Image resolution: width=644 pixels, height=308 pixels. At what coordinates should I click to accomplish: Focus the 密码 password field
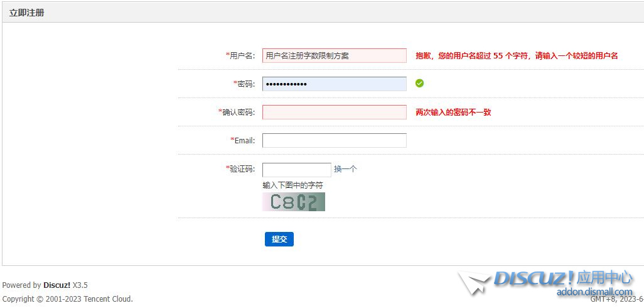pyautogui.click(x=334, y=84)
